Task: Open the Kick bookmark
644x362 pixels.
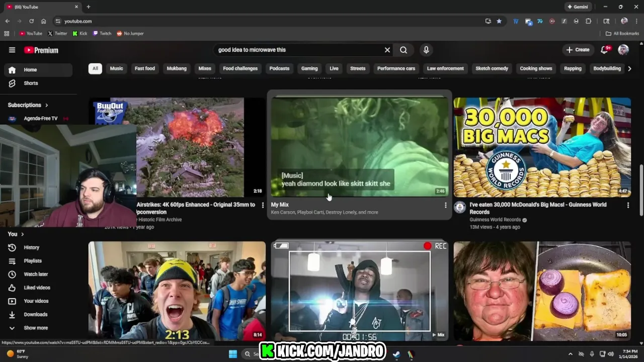Action: point(80,33)
